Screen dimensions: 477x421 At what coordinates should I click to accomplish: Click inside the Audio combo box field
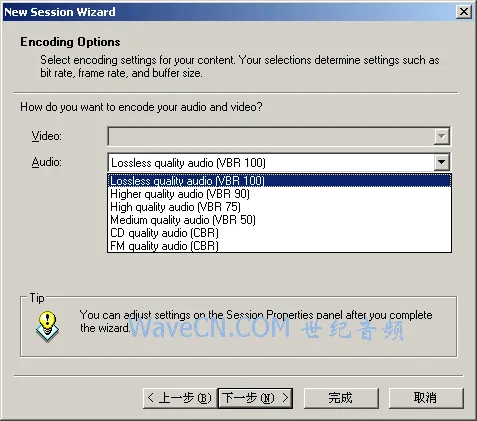pos(271,163)
